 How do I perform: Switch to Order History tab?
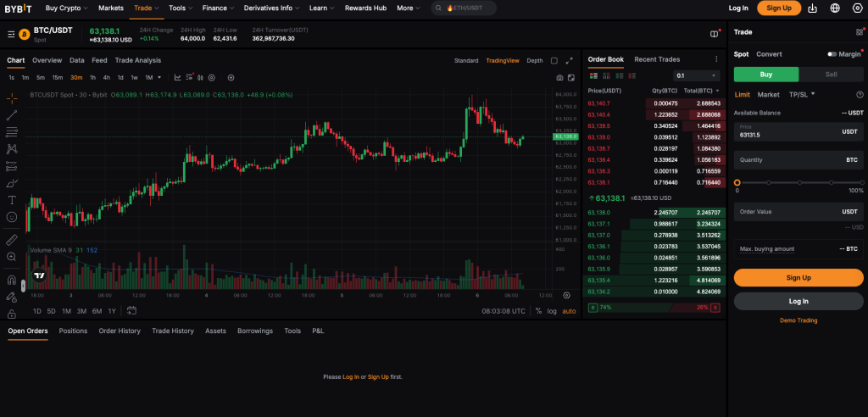click(120, 331)
